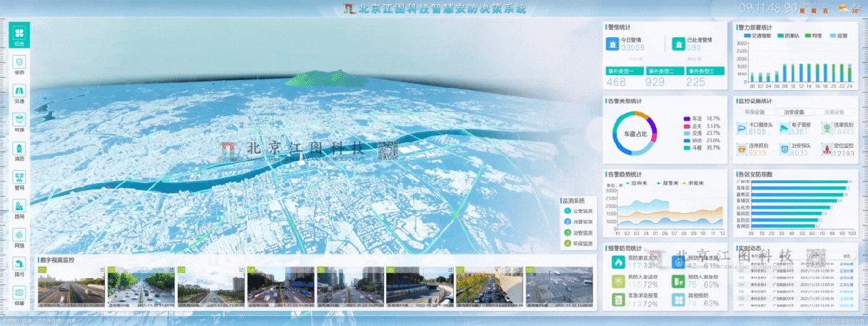The image size is (868, 326).
Task: Switch to the 环保设备 tab
Action: (755, 112)
